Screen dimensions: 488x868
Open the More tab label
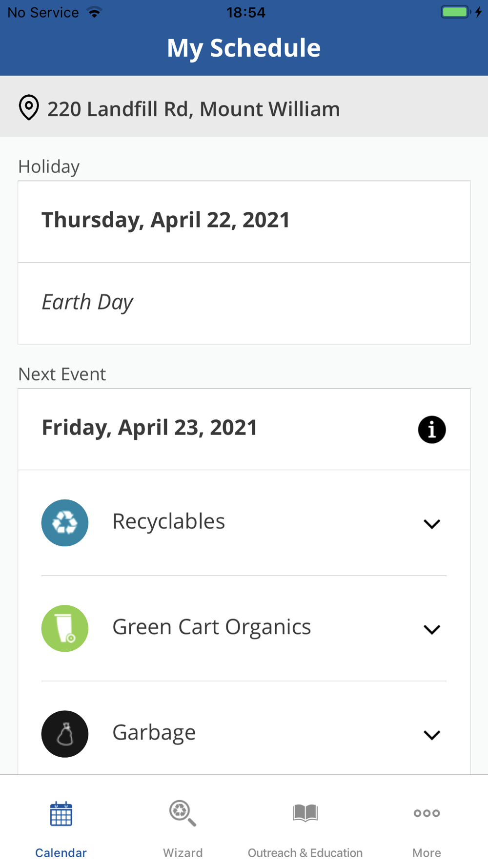click(427, 852)
